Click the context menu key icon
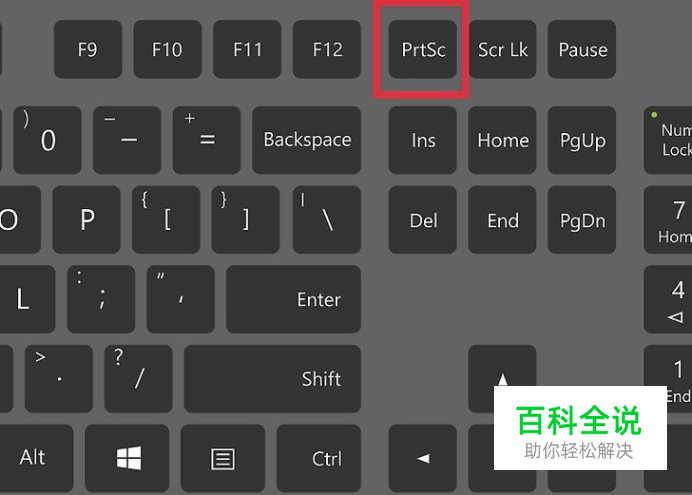The image size is (692, 495). point(223,458)
